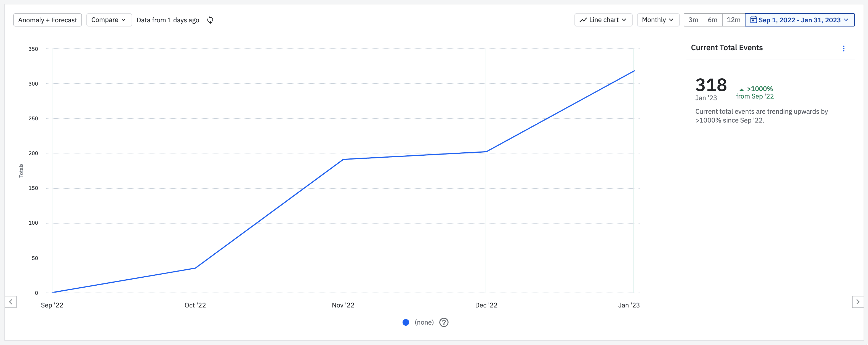Expand the Compare dropdown
This screenshot has width=868, height=345.
click(x=108, y=20)
